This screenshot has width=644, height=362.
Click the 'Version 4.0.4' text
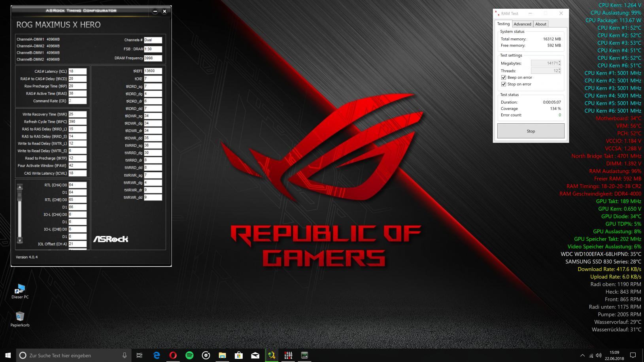coord(26,257)
